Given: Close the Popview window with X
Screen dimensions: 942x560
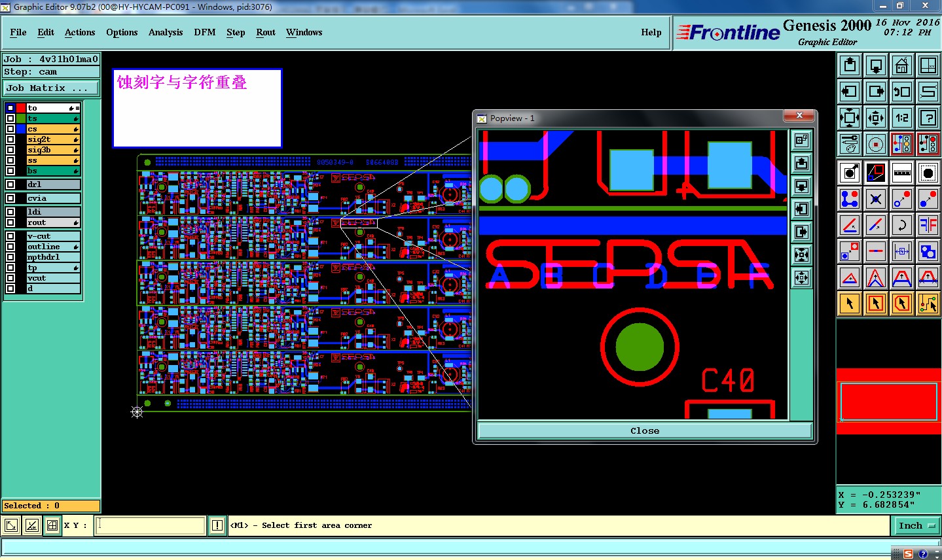Looking at the screenshot, I should tap(799, 116).
